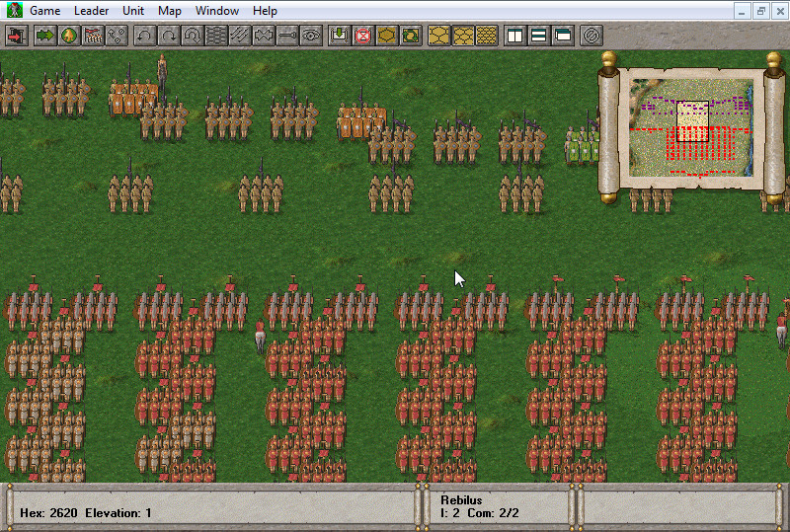Image resolution: width=790 pixels, height=532 pixels.
Task: Click the diagonal slashes missile fire icon
Action: [240, 36]
